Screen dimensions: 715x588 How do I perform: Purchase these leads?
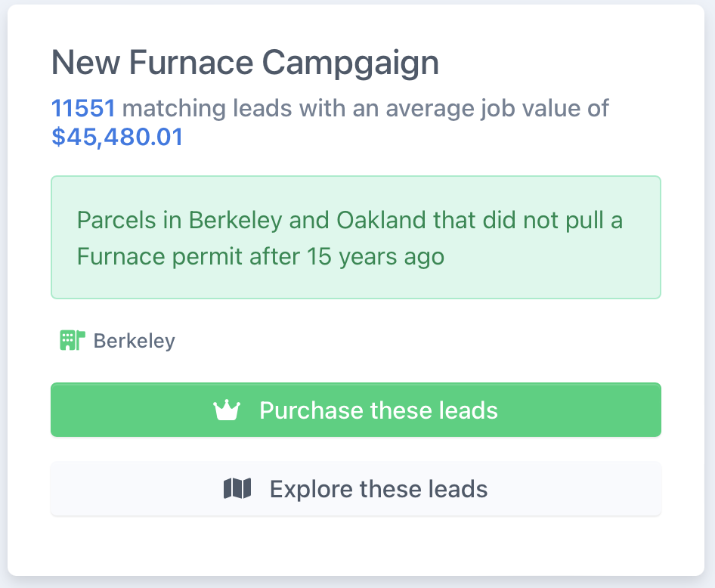point(356,410)
